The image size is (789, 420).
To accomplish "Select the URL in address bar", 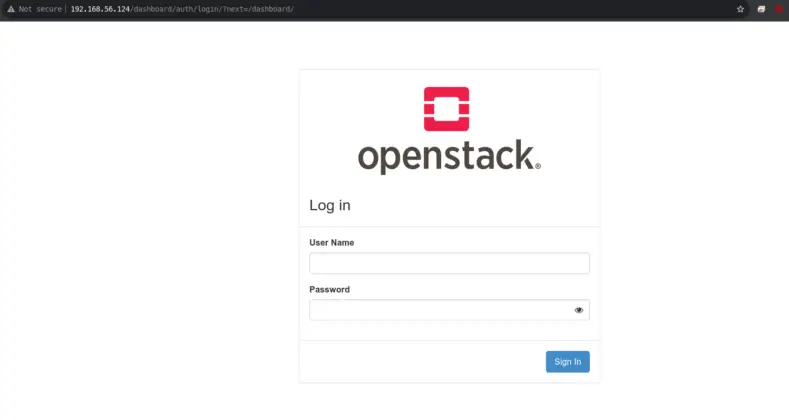I will 182,9.
